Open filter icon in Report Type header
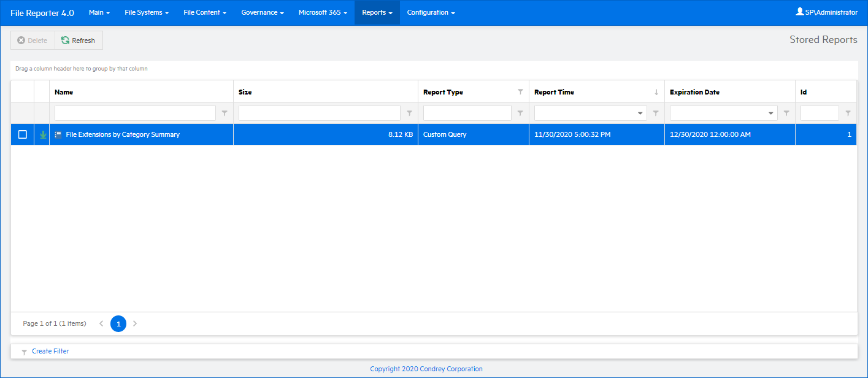Screen dimensions: 868x378 tap(520, 91)
